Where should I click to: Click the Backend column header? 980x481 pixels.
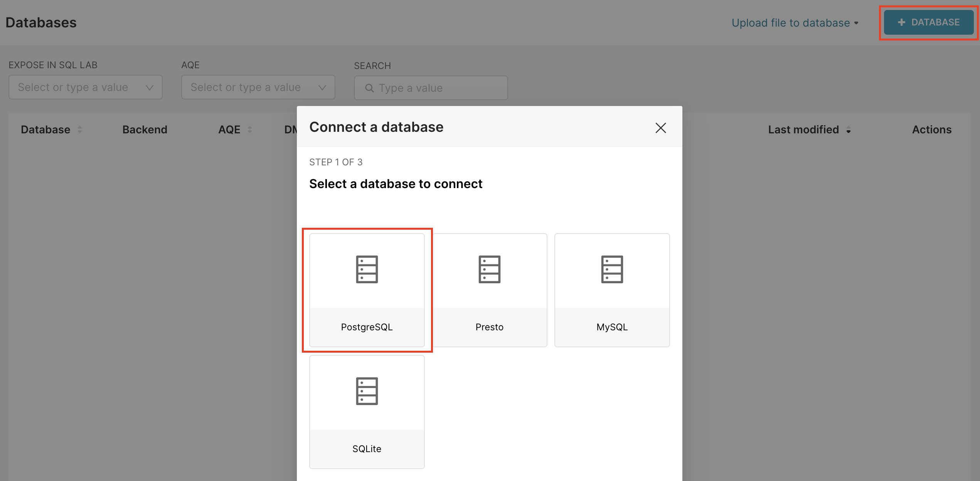(145, 129)
